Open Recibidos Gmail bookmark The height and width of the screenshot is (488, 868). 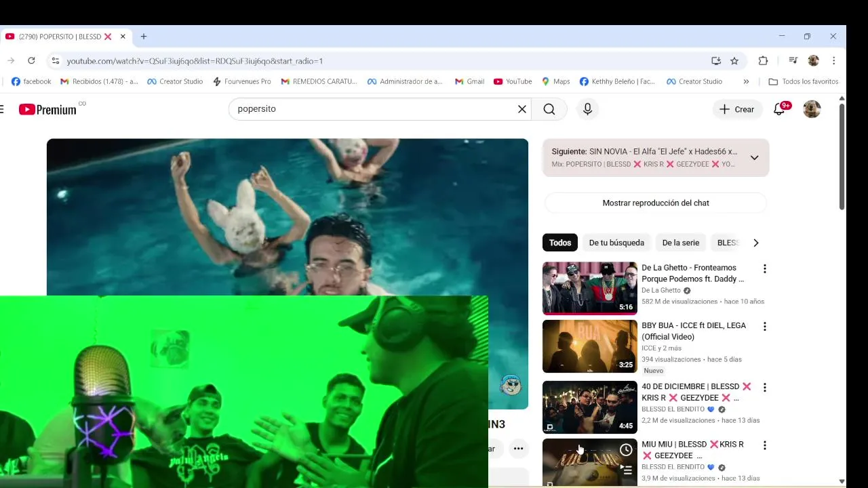click(x=99, y=81)
